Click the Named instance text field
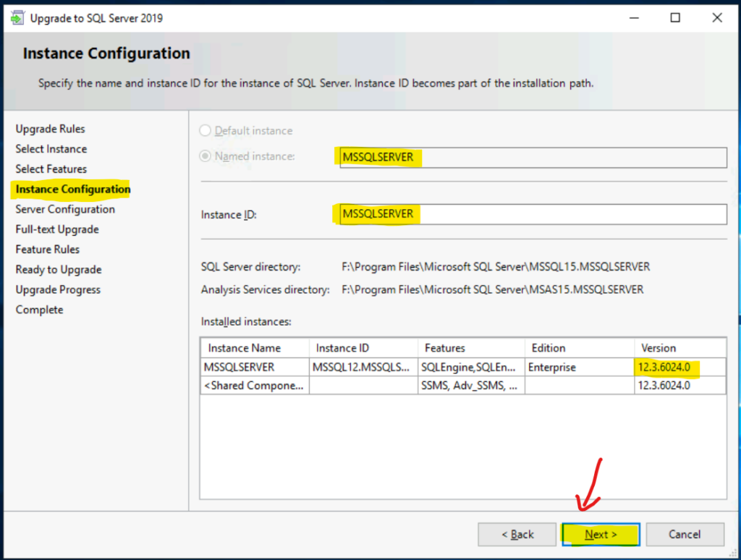This screenshot has height=560, width=741. click(x=533, y=158)
